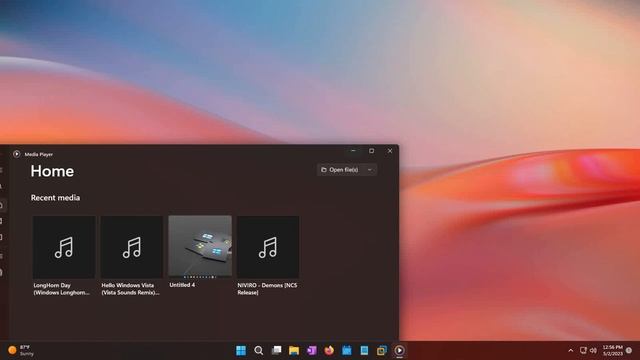Close the Media Player window
The image size is (640, 360).
click(x=390, y=151)
